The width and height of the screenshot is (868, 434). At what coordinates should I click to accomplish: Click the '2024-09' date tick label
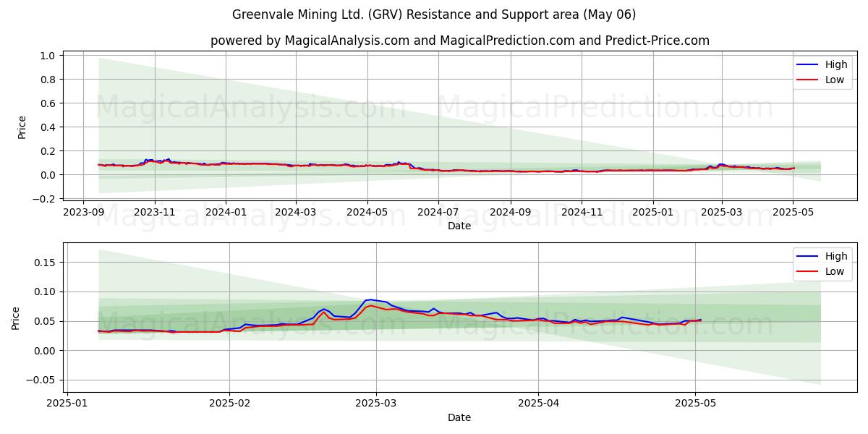point(511,212)
